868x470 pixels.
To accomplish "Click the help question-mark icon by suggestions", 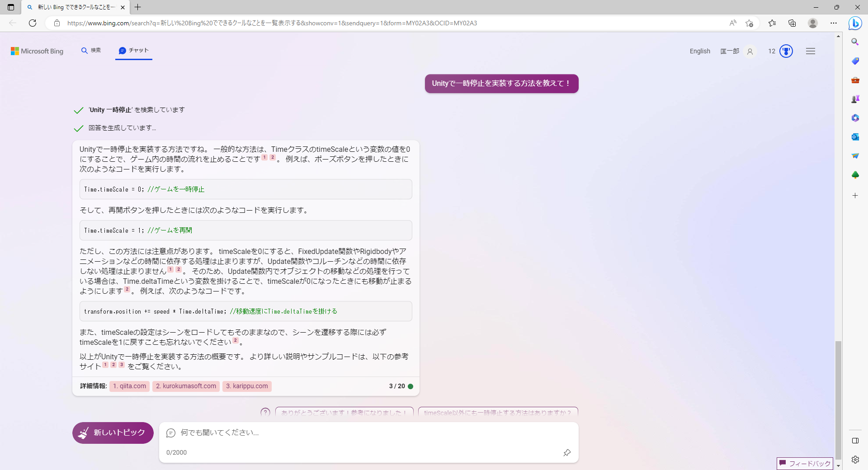I will tap(265, 412).
